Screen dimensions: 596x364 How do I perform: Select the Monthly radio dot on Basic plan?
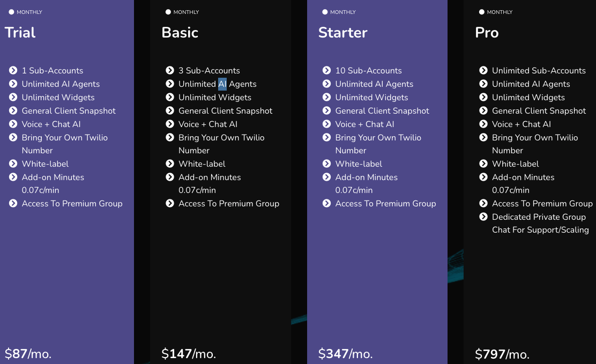168,12
